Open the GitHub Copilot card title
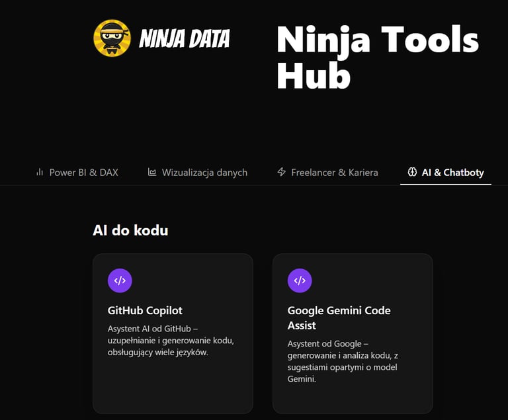The height and width of the screenshot is (420, 508). click(145, 310)
